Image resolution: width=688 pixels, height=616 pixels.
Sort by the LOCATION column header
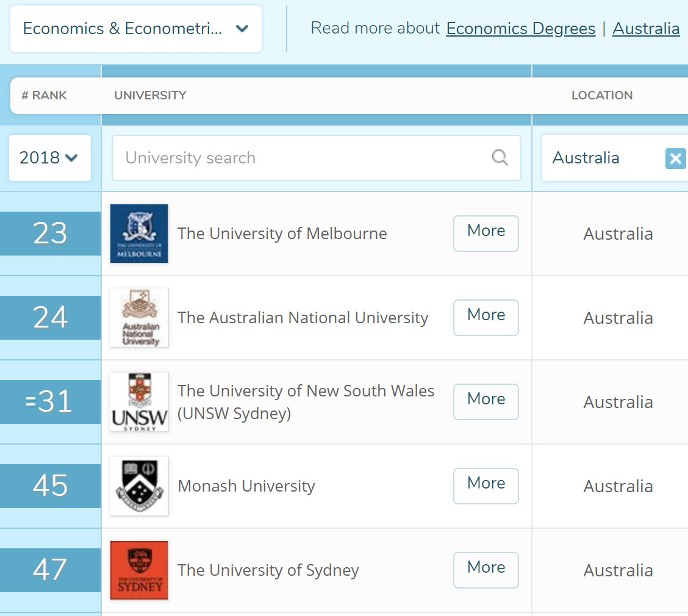click(x=602, y=95)
